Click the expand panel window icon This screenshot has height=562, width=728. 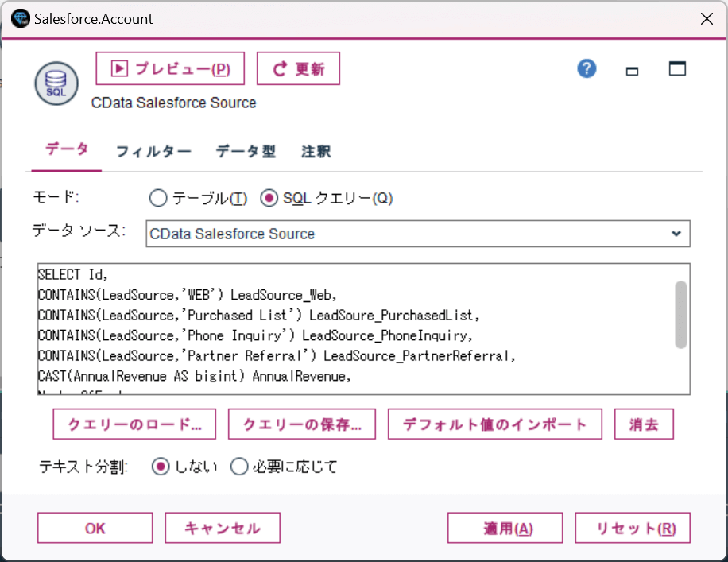[x=677, y=69]
